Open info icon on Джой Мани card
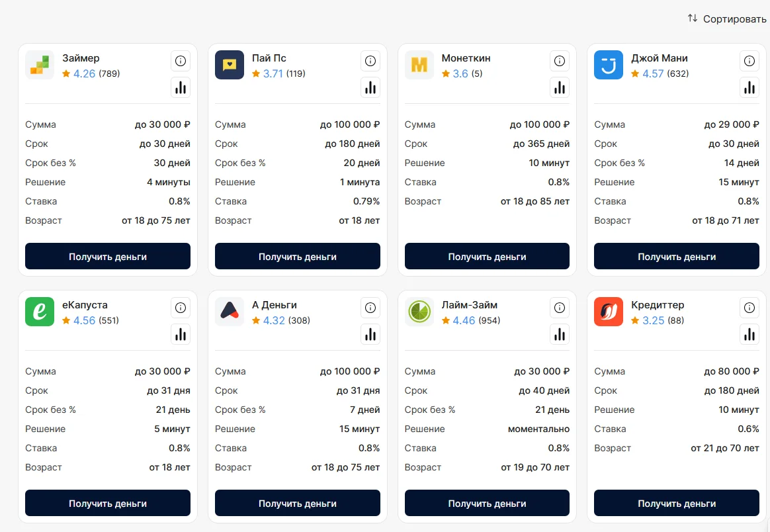Screen dimensions: 770x532 [749, 61]
